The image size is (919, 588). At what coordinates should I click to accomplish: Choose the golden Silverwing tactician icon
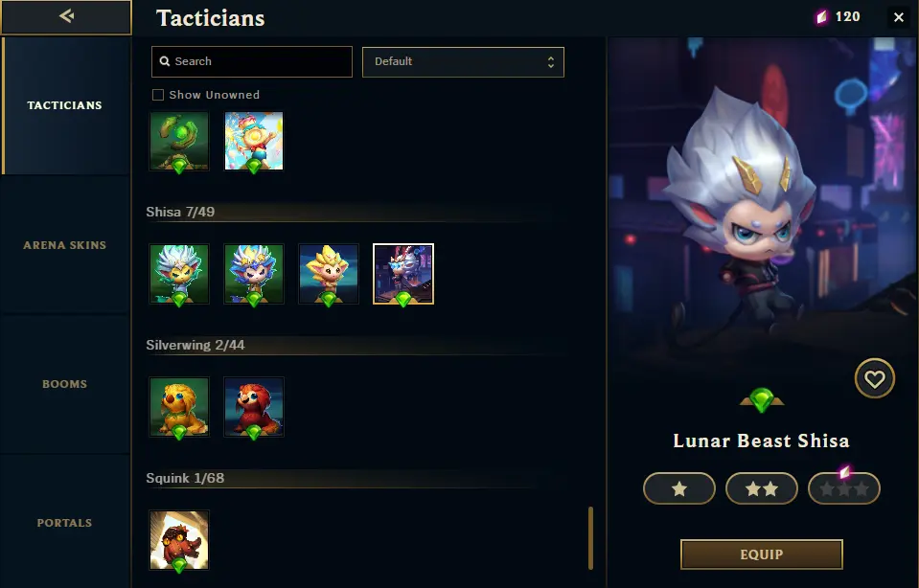[179, 407]
